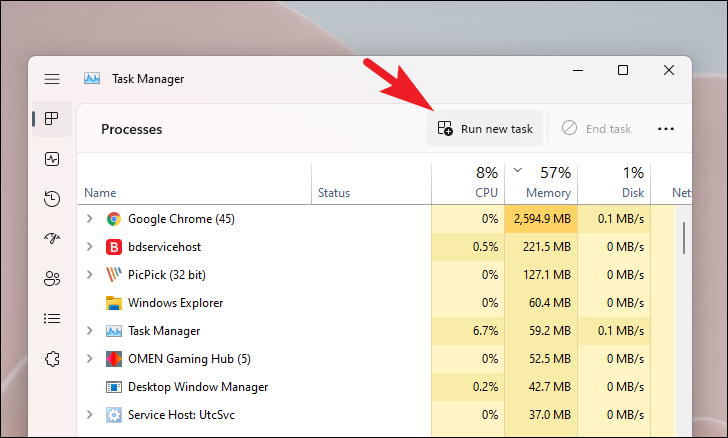Image resolution: width=728 pixels, height=438 pixels.
Task: Open the Users sidebar icon
Action: pos(52,279)
